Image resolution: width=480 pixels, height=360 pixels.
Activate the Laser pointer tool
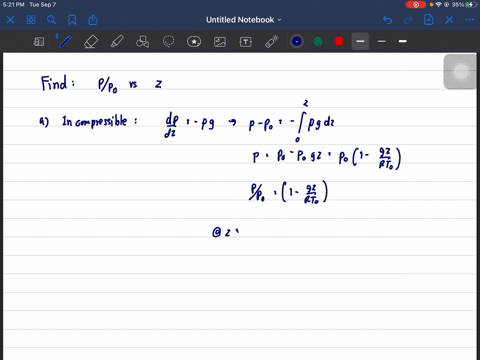[x=272, y=42]
